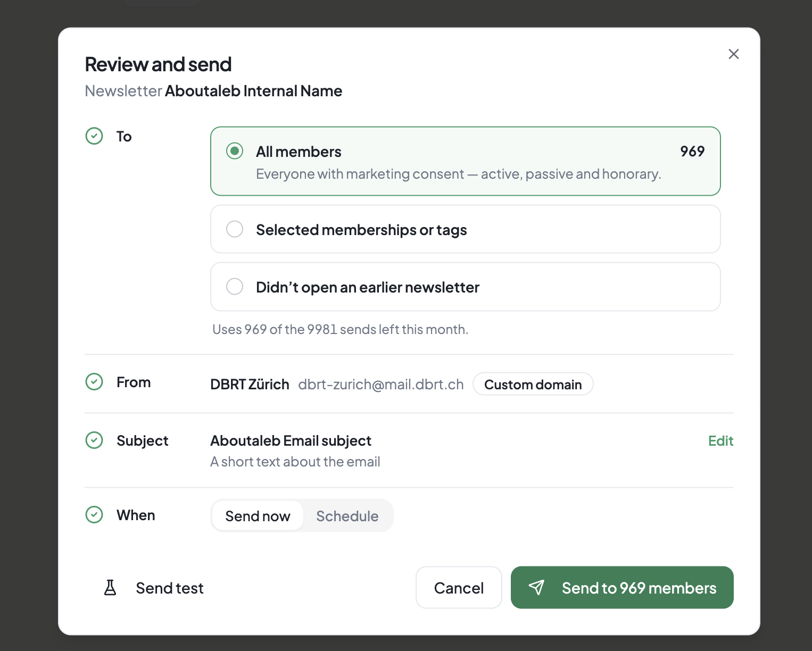Screen dimensions: 812x651
Task: Click the Aboutaleb Email subject text
Action: click(291, 440)
